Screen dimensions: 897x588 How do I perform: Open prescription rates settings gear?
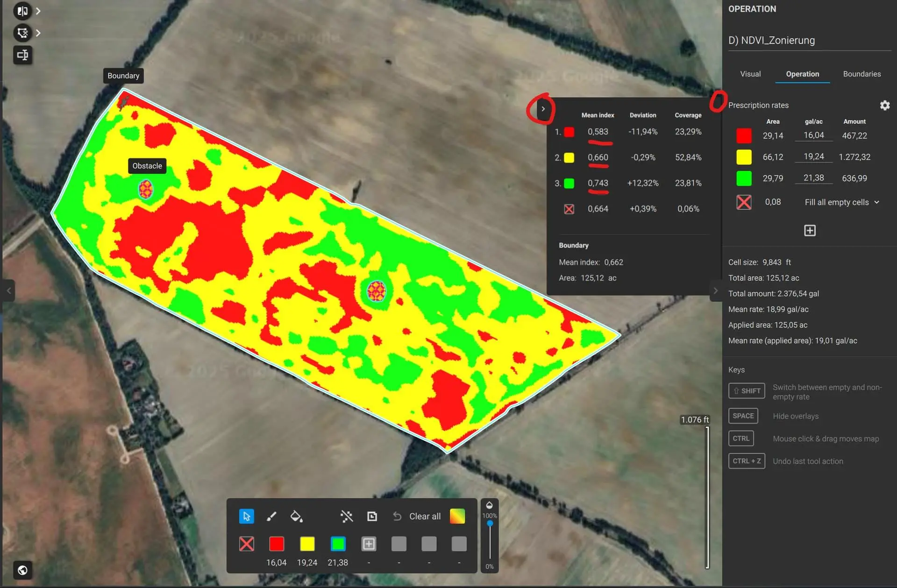point(884,106)
